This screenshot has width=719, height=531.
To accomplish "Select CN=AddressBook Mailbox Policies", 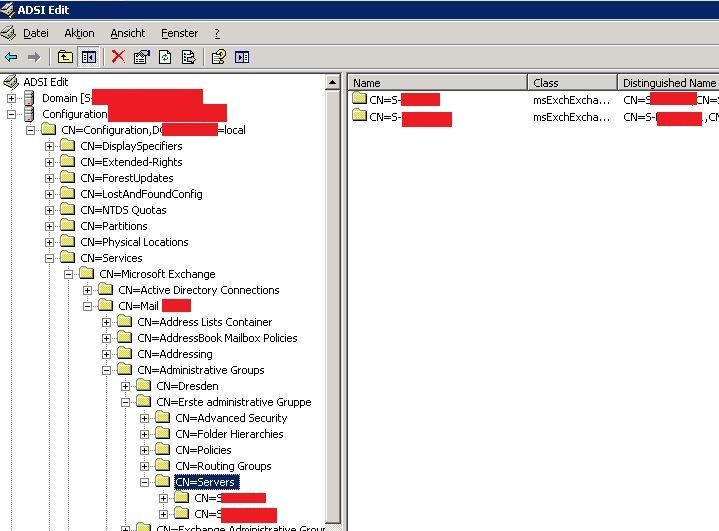I will tap(217, 338).
